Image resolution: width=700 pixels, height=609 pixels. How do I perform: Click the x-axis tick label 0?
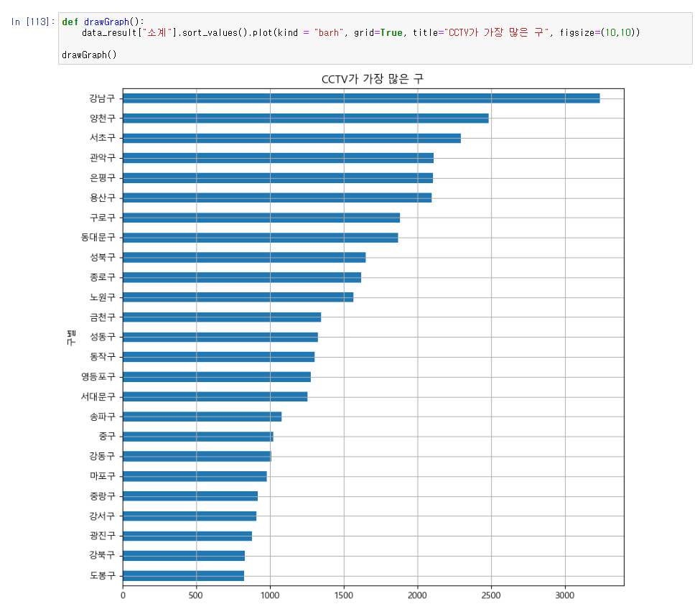pyautogui.click(x=123, y=595)
